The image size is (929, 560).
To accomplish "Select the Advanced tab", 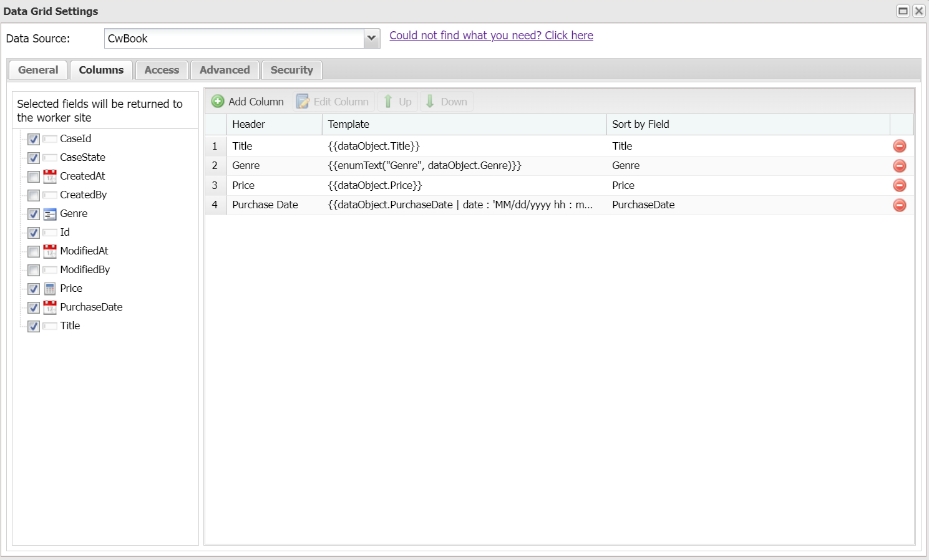I will pos(224,70).
